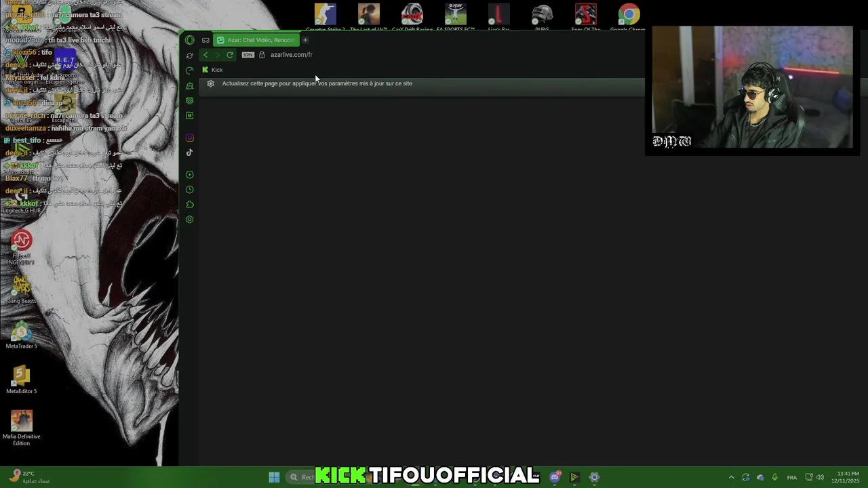This screenshot has height=488, width=868.
Task: Open the settings gear app in taskbar
Action: [594, 477]
